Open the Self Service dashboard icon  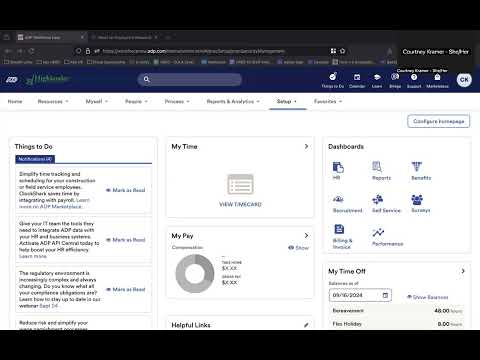click(x=378, y=199)
